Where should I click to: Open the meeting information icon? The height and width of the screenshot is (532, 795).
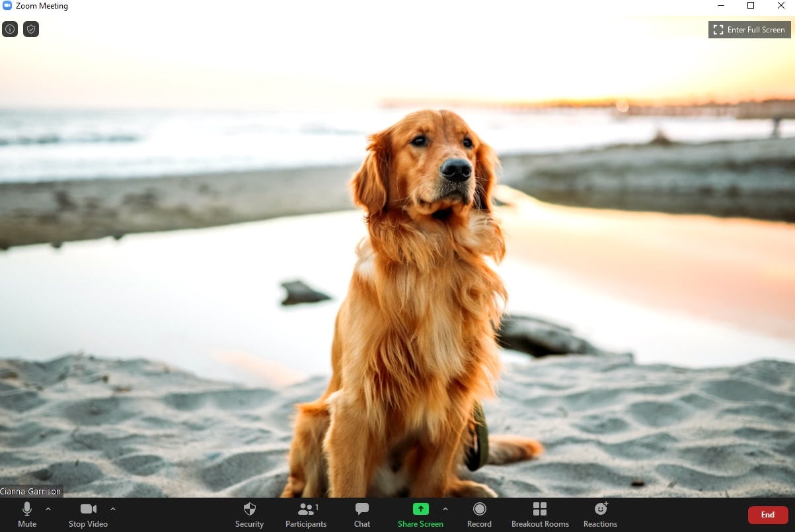coord(10,29)
